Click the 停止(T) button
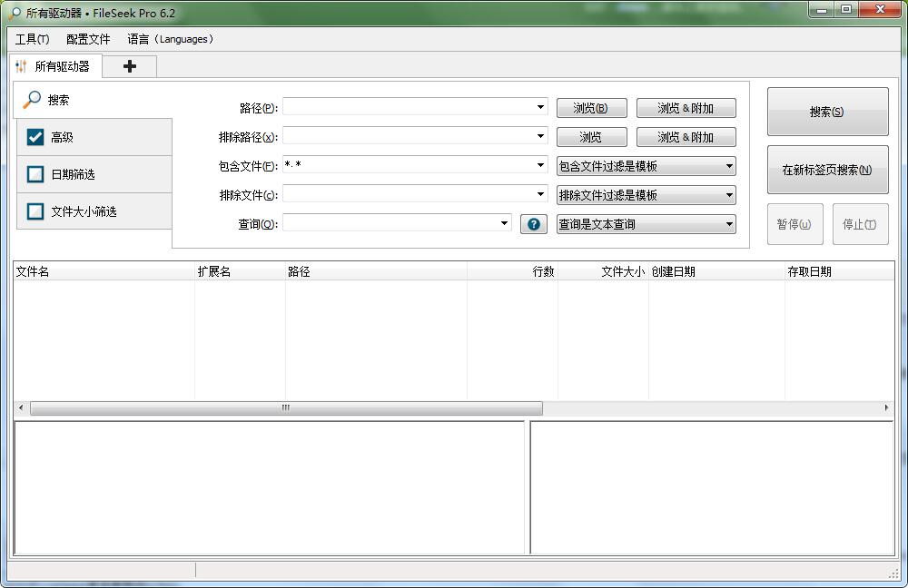The image size is (908, 588). tap(860, 224)
